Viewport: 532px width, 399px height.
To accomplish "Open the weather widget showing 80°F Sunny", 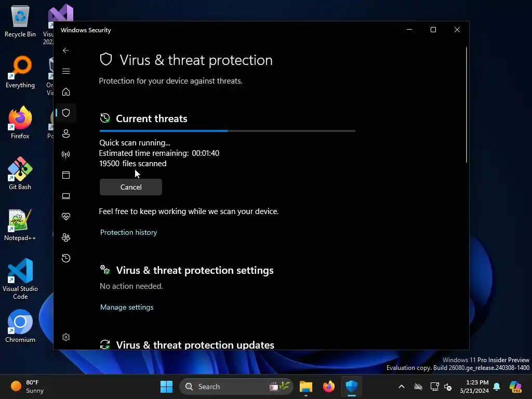I will (28, 387).
